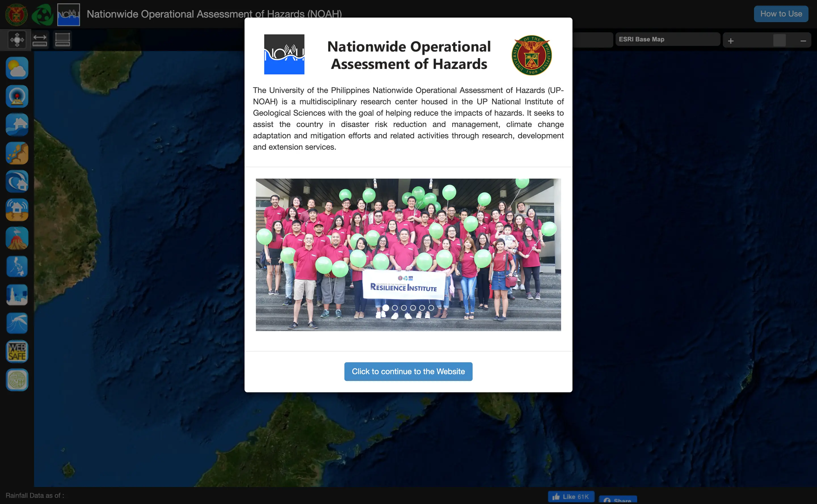Open the WebSAFE tool icon

[x=17, y=351]
